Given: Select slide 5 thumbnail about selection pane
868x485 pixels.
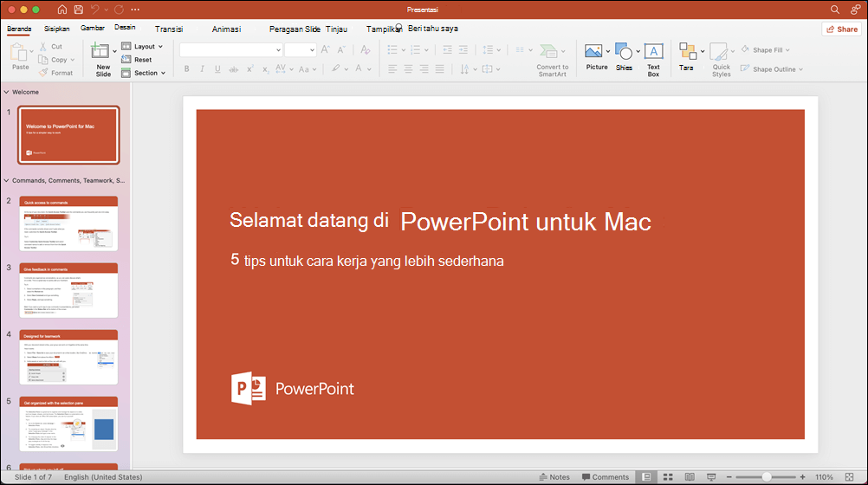Looking at the screenshot, I should click(x=68, y=424).
